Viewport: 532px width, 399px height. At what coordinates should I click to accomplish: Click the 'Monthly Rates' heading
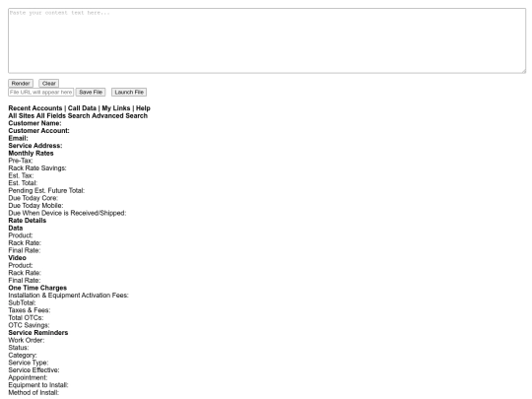(x=31, y=153)
